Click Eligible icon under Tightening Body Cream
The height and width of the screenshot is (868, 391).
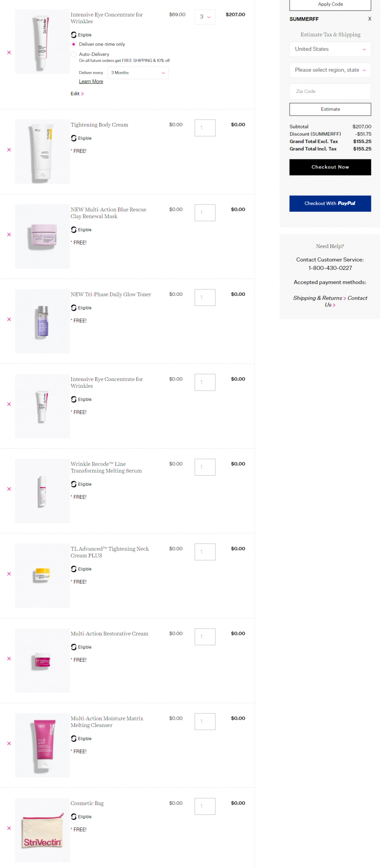[74, 138]
